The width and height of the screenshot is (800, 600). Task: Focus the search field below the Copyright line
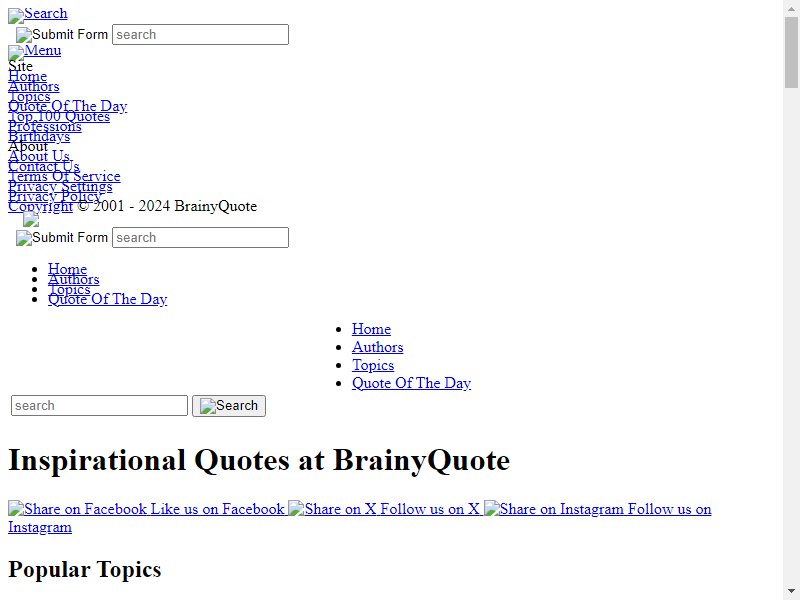tap(201, 238)
